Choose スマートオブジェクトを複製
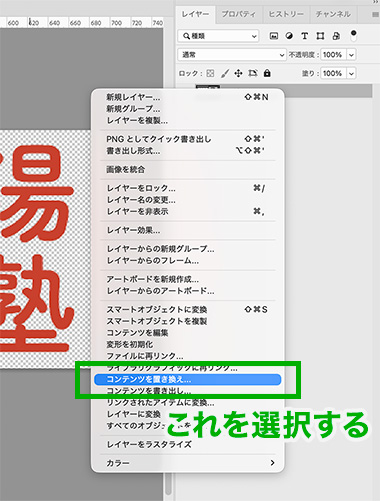Image resolution: width=380 pixels, height=501 pixels. pos(188,321)
